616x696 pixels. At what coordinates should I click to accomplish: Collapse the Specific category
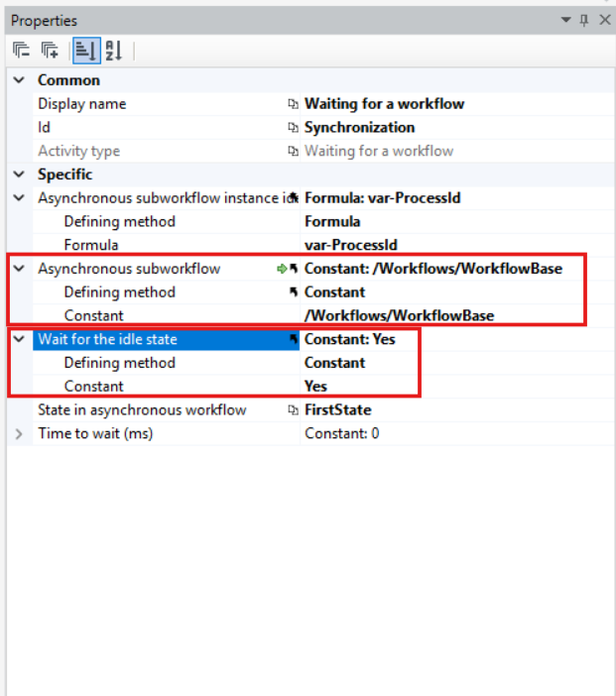click(x=19, y=174)
